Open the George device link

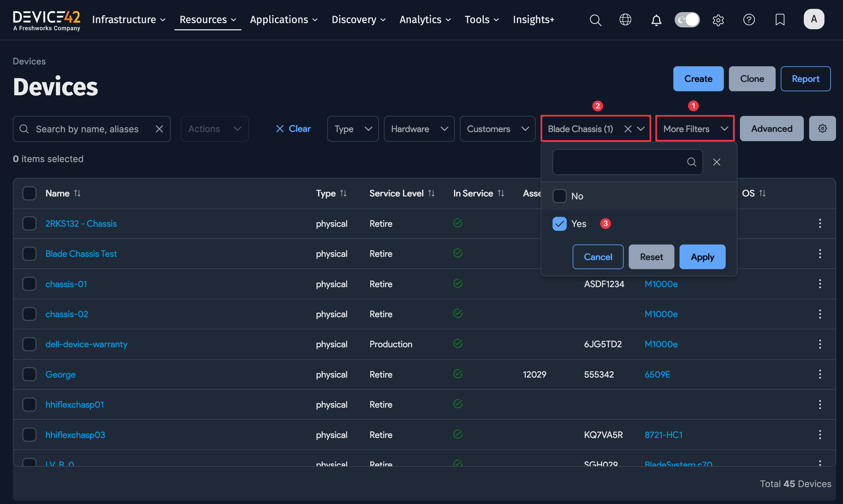coord(60,374)
